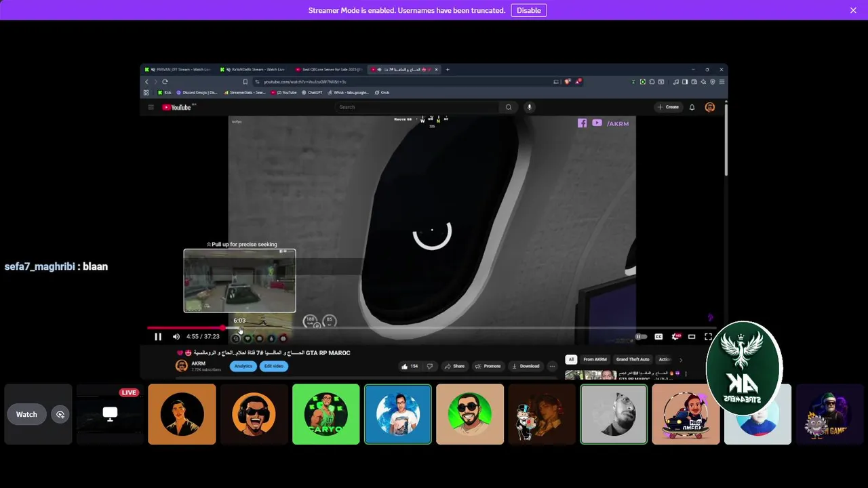This screenshot has width=868, height=488.
Task: Select the From AKRM filter chip
Action: click(595, 359)
